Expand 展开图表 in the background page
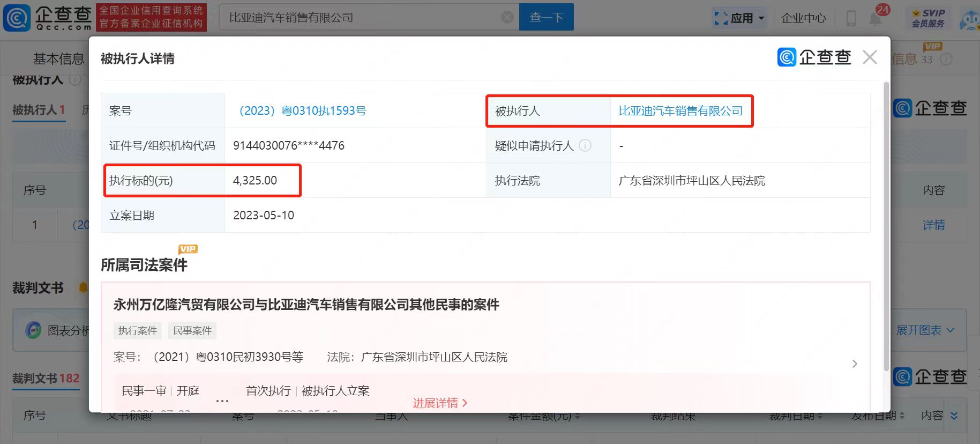 click(925, 330)
